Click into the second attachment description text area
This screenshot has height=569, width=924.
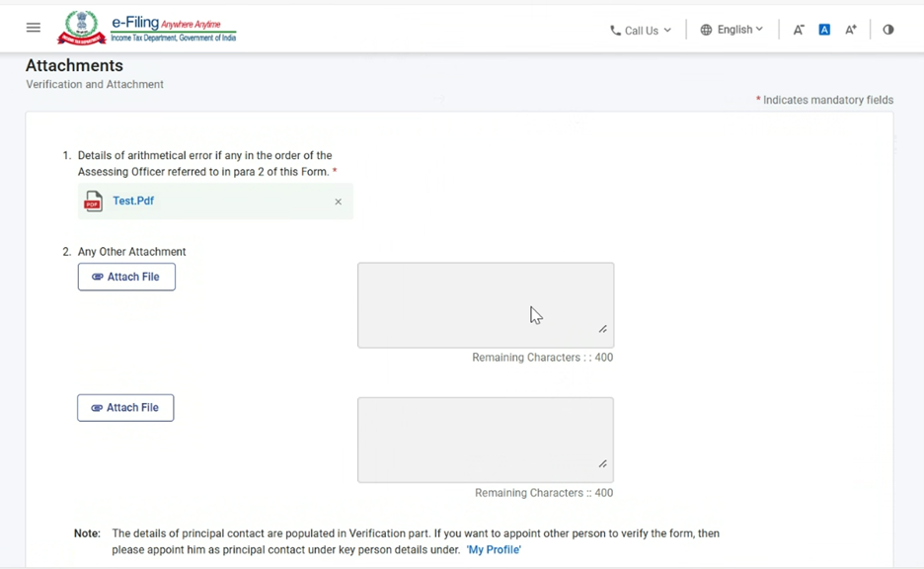click(485, 440)
